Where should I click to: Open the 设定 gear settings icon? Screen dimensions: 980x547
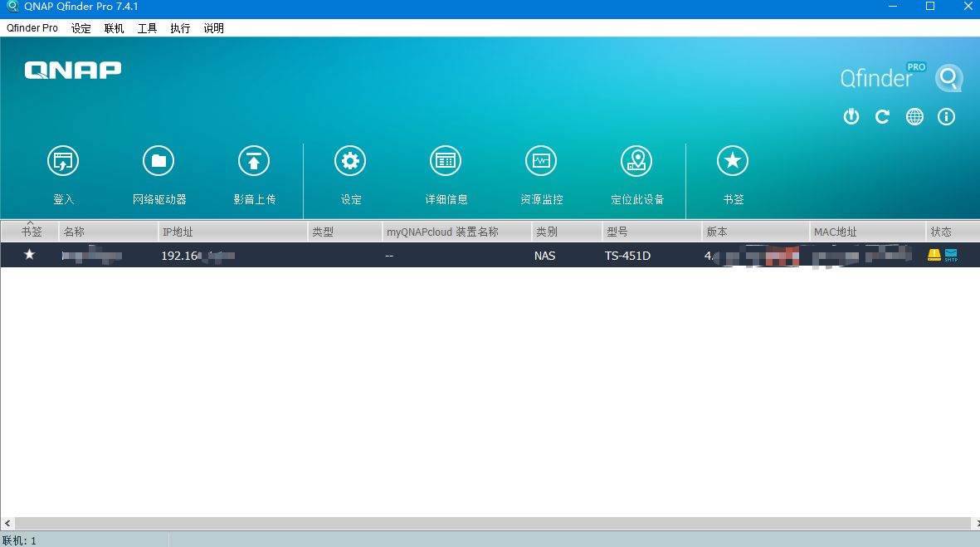pos(350,161)
